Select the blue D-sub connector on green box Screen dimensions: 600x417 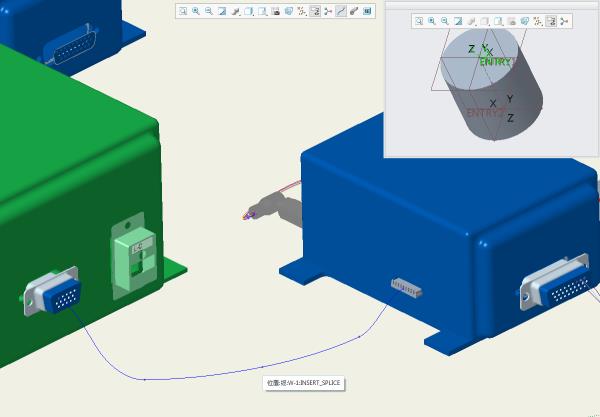[53, 296]
